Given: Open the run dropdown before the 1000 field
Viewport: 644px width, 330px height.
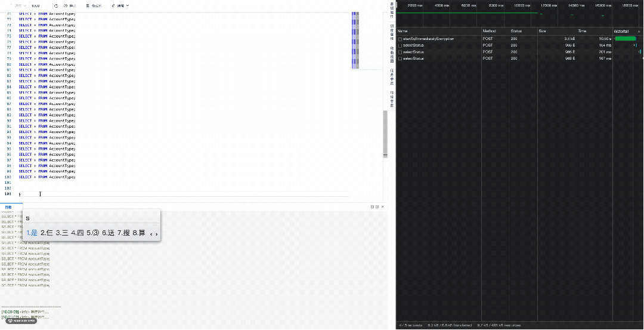Looking at the screenshot, I should 18,6.
